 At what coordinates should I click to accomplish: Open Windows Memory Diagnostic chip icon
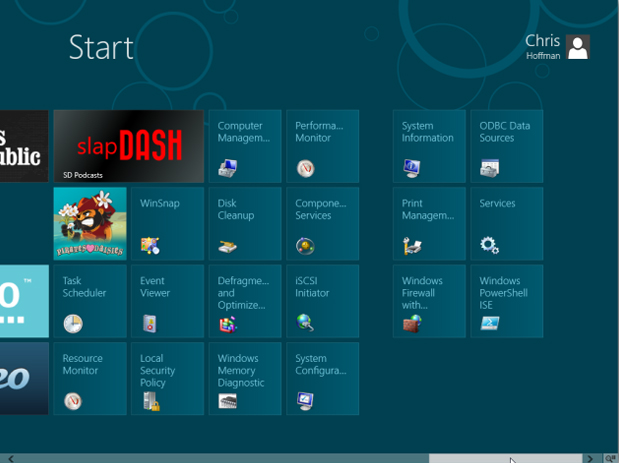pyautogui.click(x=228, y=401)
